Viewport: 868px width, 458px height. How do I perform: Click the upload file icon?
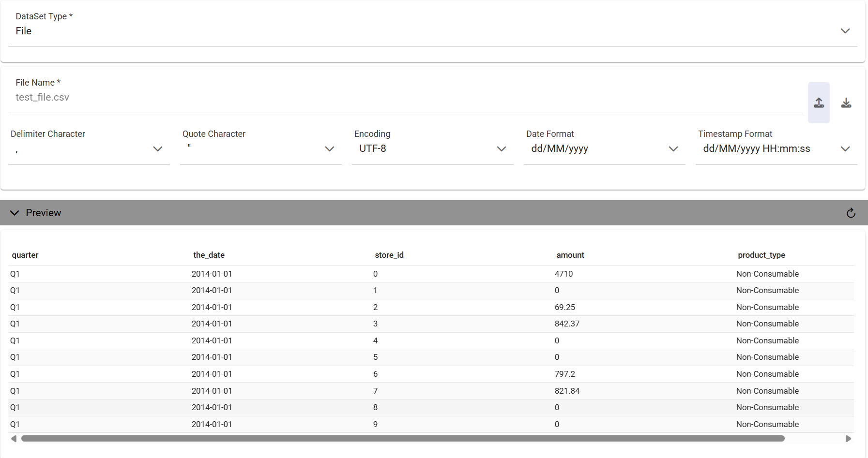click(x=819, y=103)
